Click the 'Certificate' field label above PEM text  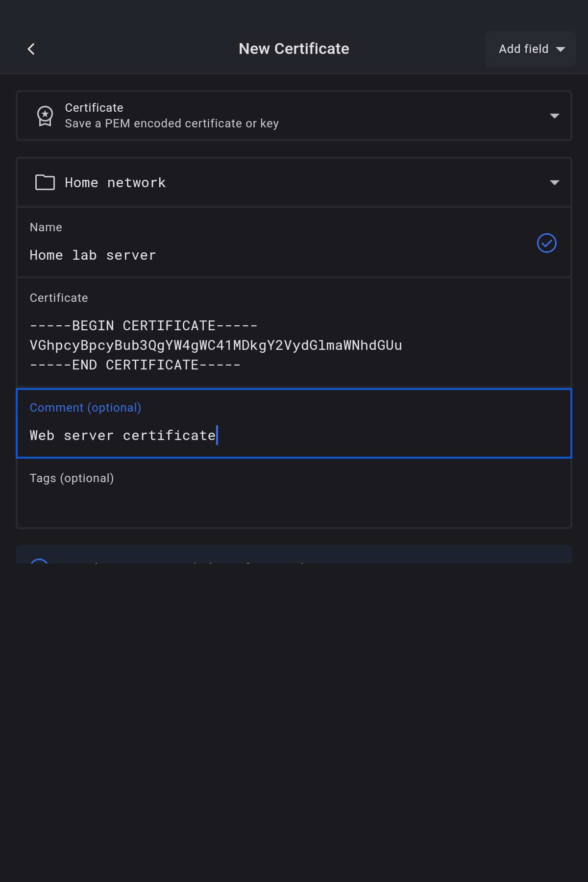(x=59, y=298)
